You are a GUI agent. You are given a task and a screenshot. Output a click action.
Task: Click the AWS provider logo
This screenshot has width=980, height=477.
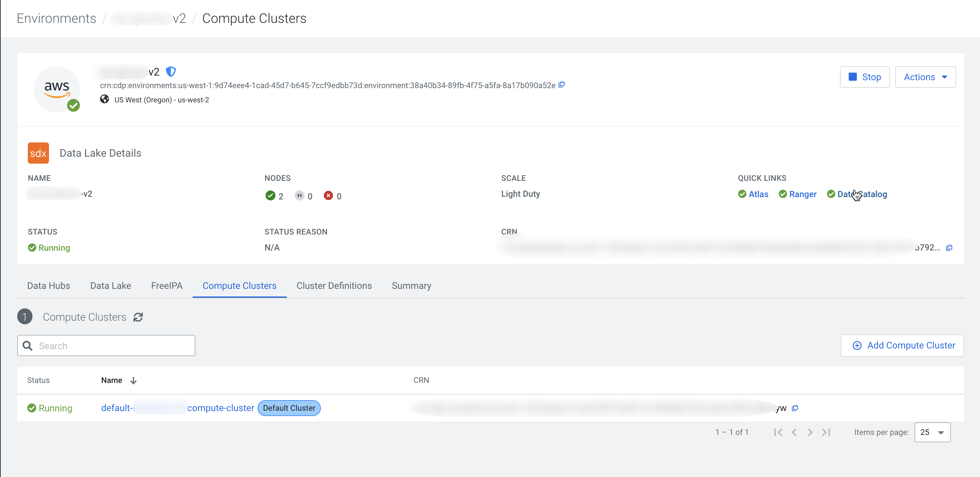57,89
